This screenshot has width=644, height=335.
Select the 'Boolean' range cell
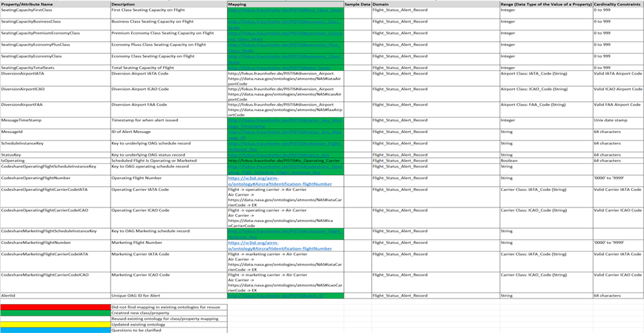(546, 161)
